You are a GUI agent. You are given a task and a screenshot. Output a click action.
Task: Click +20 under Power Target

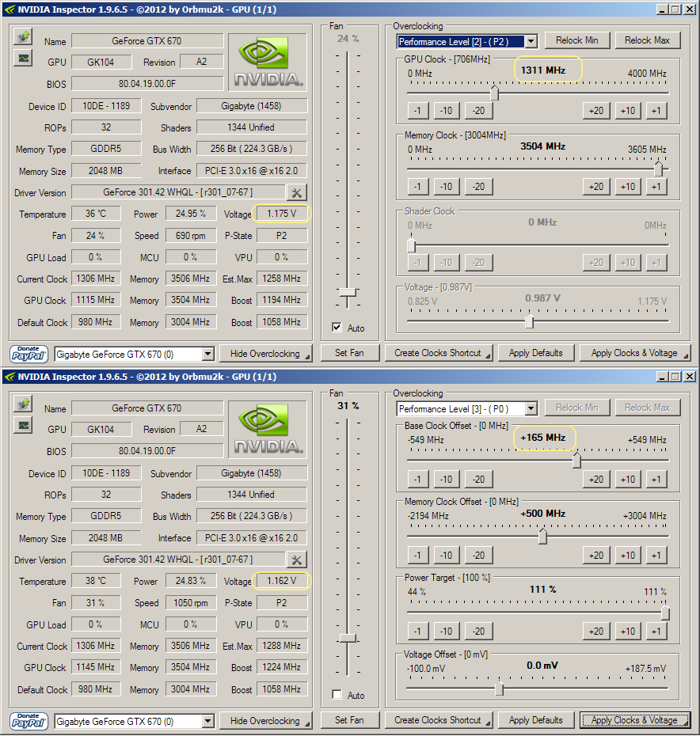click(596, 632)
